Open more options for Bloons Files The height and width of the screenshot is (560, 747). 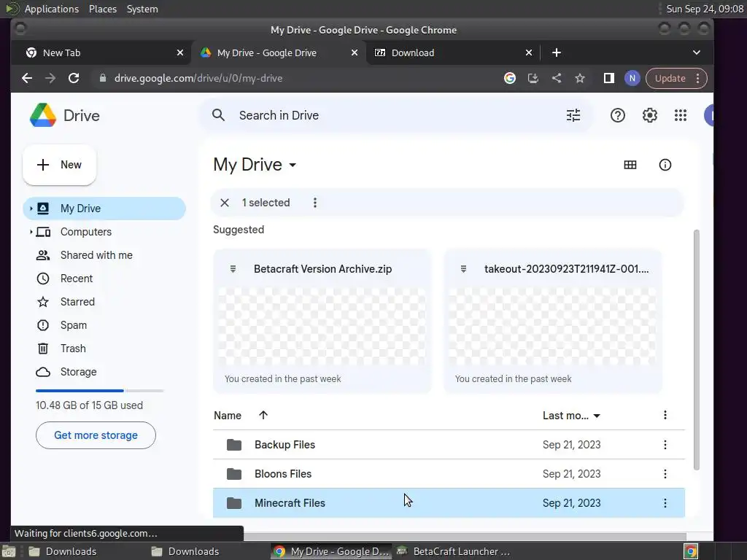click(x=665, y=474)
